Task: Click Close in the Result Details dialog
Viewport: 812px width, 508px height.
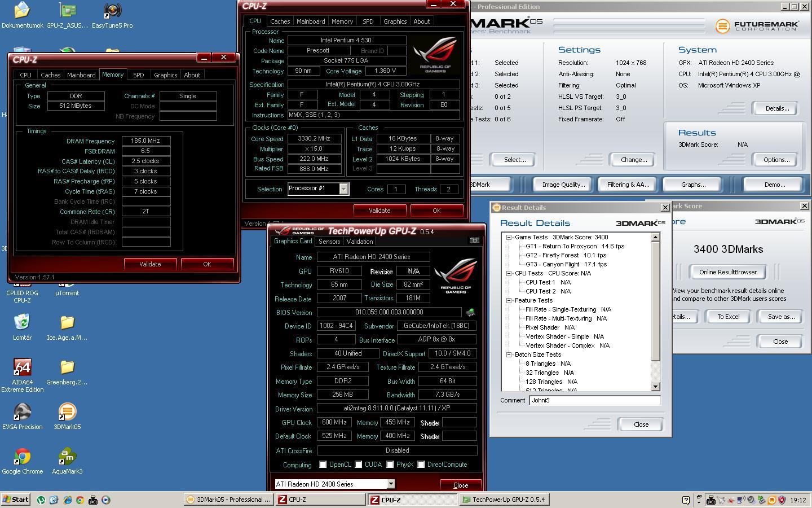Action: (x=641, y=424)
